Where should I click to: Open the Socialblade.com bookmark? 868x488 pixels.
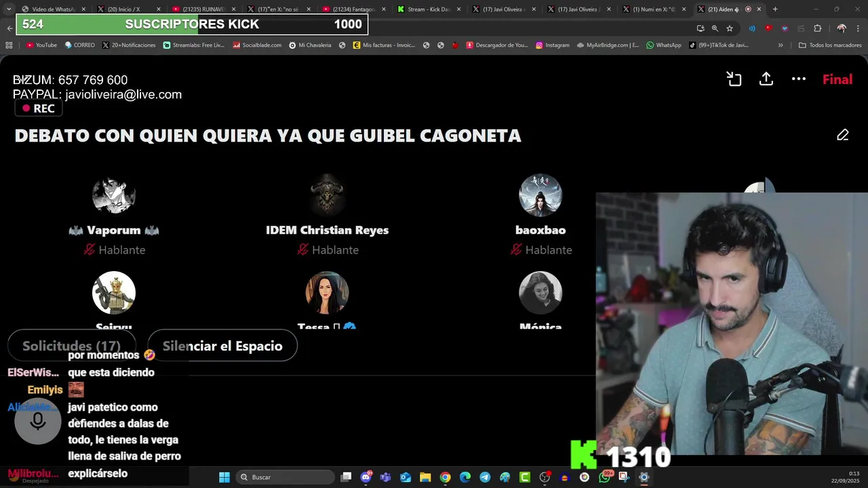257,45
